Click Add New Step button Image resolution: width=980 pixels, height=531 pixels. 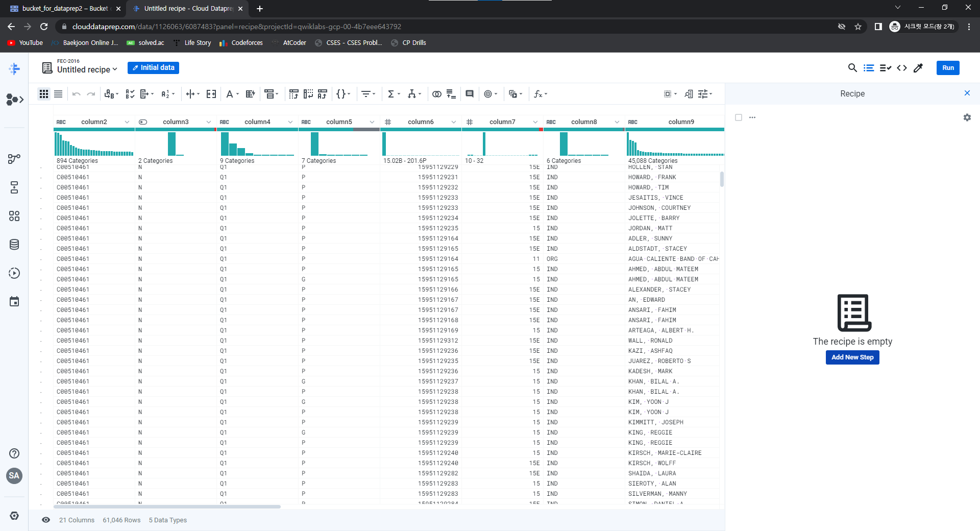[x=852, y=357]
